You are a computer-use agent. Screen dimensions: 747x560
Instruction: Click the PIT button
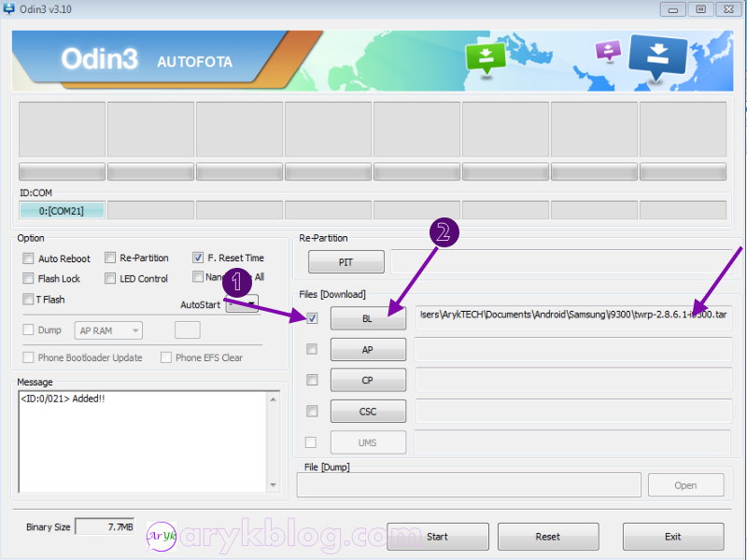pyautogui.click(x=345, y=262)
